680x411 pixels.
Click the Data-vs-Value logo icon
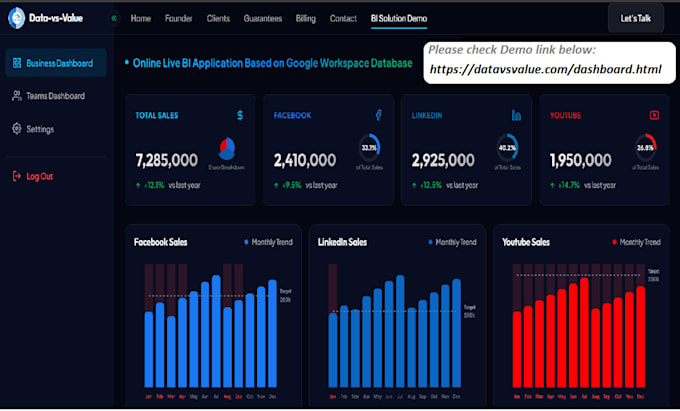tap(16, 18)
